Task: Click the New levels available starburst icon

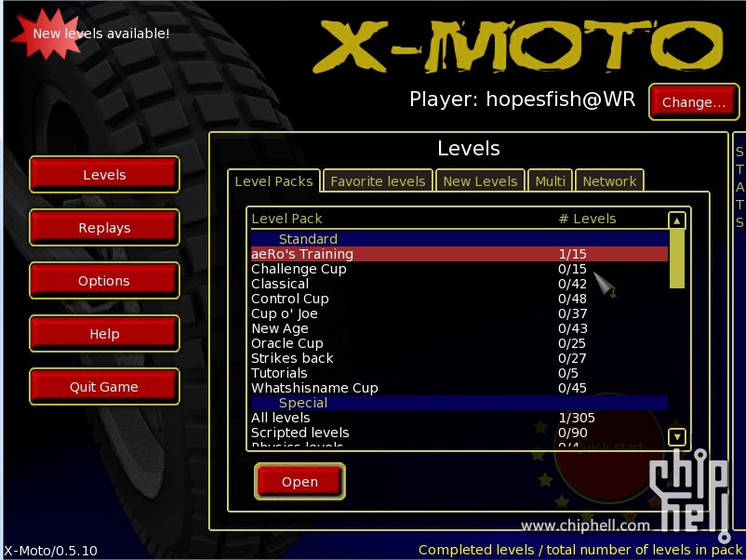Action: point(46,34)
